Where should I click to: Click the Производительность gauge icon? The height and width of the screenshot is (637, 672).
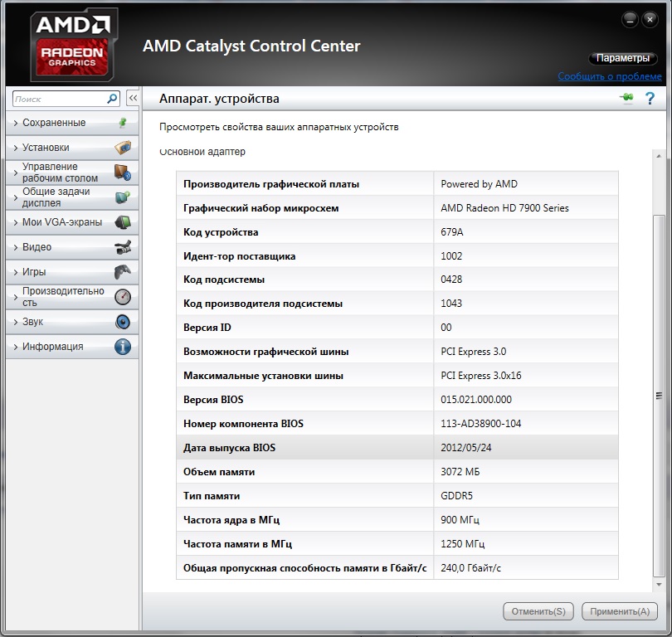(123, 297)
